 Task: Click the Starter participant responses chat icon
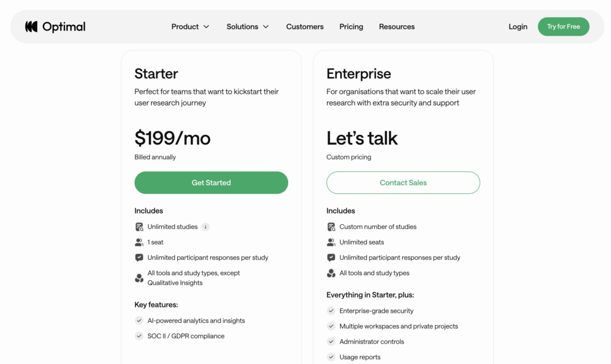tap(139, 258)
